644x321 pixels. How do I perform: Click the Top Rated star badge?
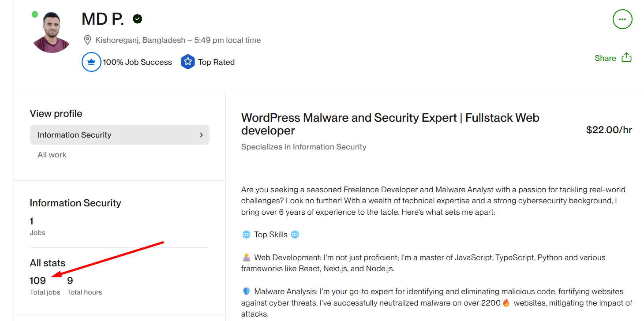[188, 62]
